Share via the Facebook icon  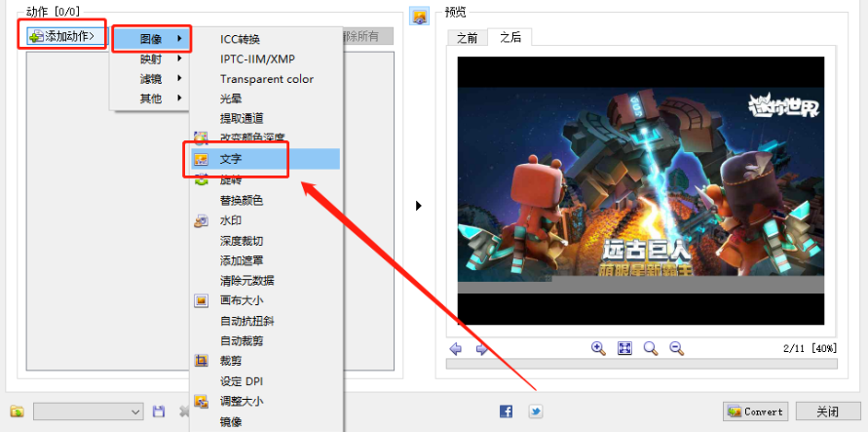pos(506,412)
